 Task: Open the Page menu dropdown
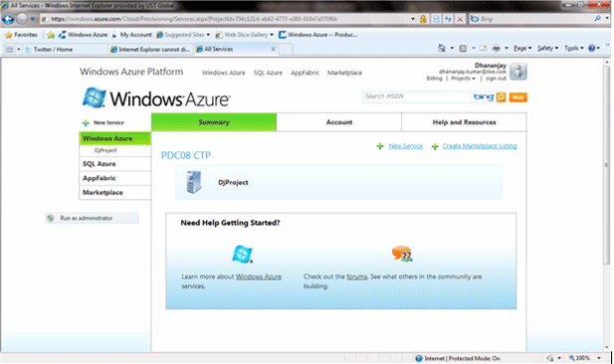coord(522,48)
